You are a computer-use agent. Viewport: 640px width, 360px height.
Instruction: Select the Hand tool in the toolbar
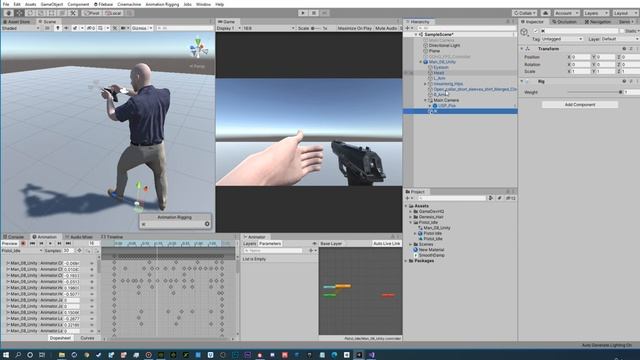coord(9,13)
